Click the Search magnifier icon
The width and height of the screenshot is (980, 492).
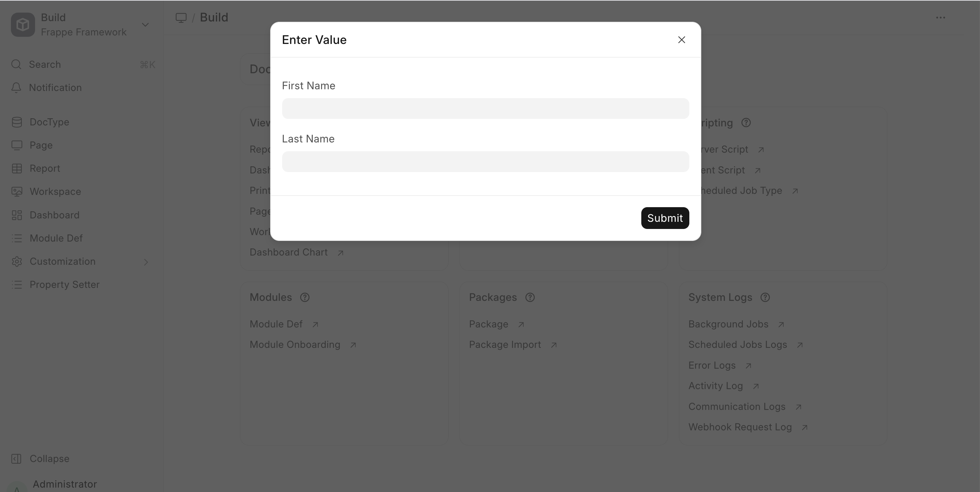tap(16, 64)
